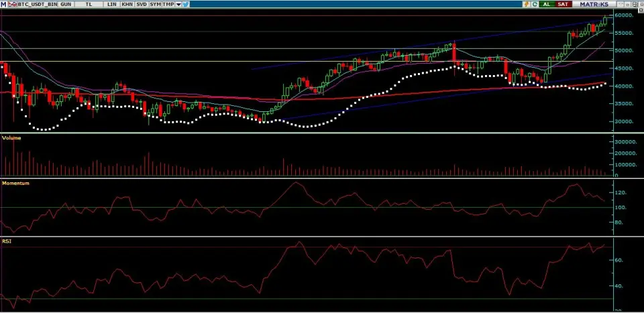Open the Twitter bird icon
The height and width of the screenshot is (313, 644).
click(186, 4)
